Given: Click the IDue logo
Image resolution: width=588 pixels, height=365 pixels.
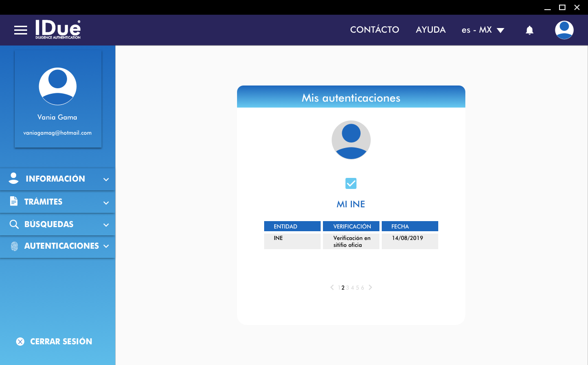Looking at the screenshot, I should tap(58, 29).
